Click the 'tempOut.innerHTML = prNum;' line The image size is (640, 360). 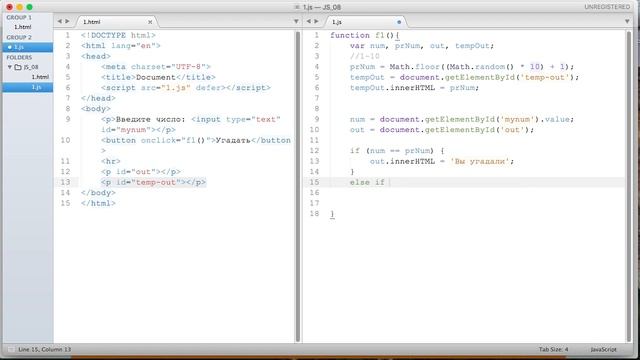click(414, 88)
